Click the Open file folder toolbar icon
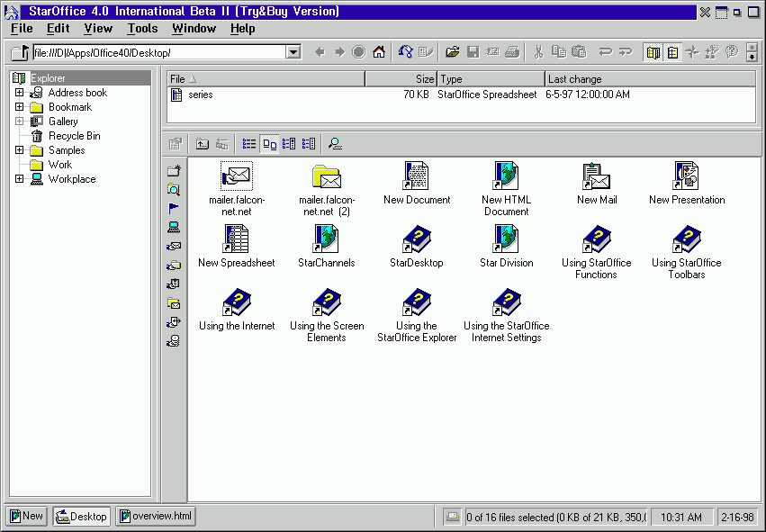766x532 pixels. click(453, 52)
